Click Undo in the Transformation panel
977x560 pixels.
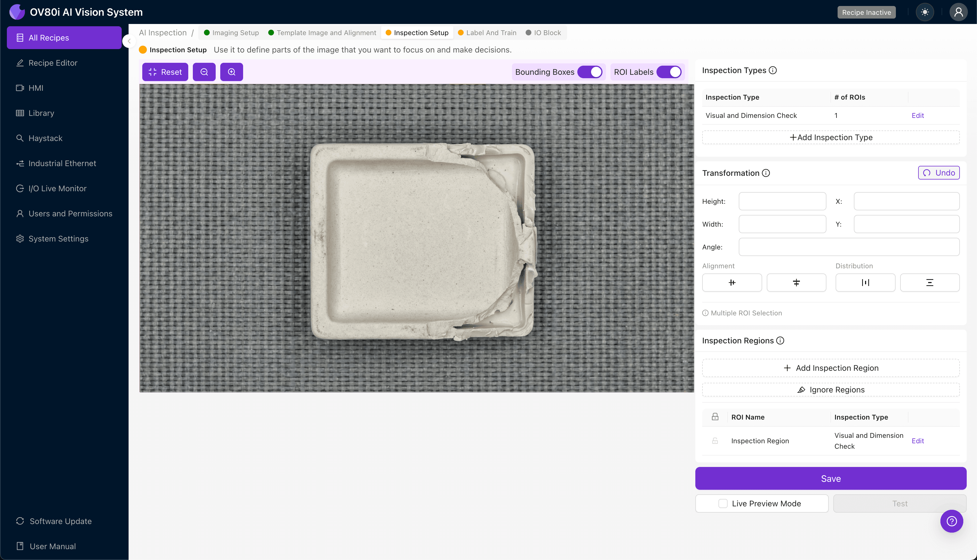pos(938,173)
